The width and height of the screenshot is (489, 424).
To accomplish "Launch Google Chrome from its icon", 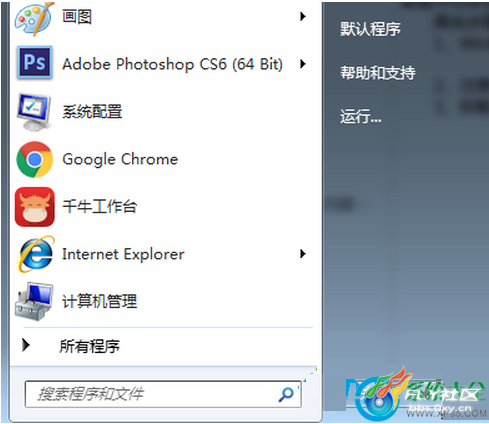I will (x=34, y=159).
